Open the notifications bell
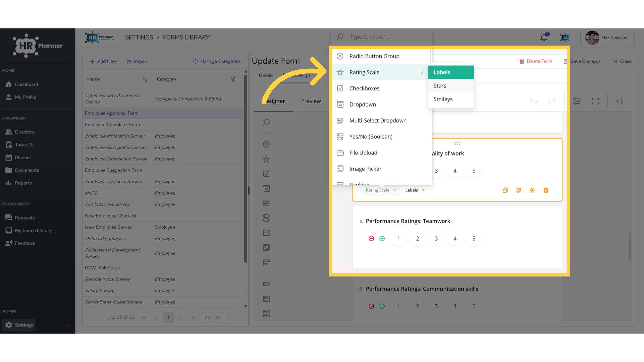Screen dimensions: 644x362 544,37
